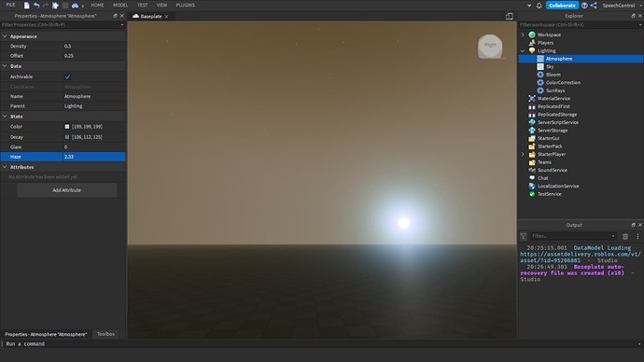The width and height of the screenshot is (644, 362).
Task: Click the Play (character) icon in quick toolbar
Action: pos(55,6)
